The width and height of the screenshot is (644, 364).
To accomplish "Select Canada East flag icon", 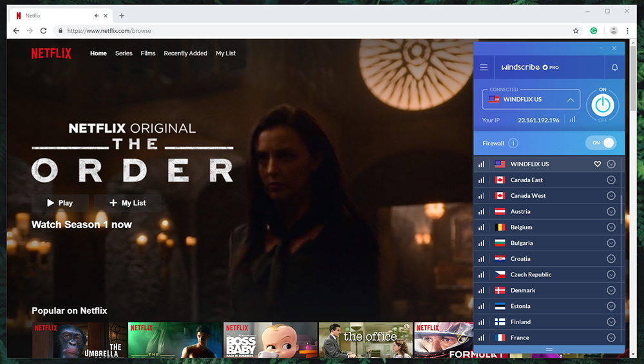I will (500, 180).
